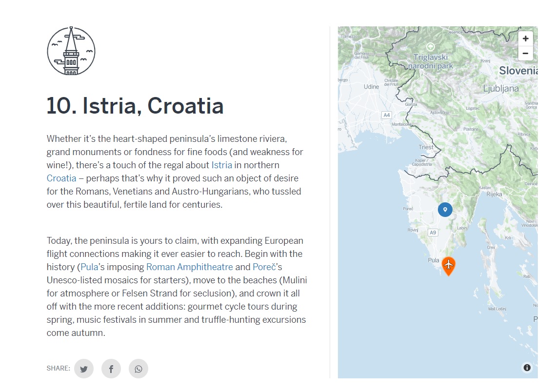Zoom in on the map

point(525,39)
